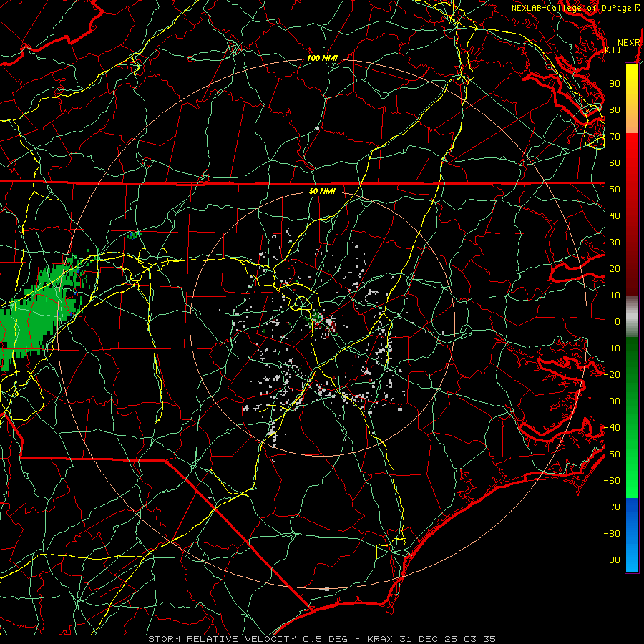This screenshot has width=644, height=644.
Task: Click the -80 scale value
Action: pyautogui.click(x=612, y=534)
